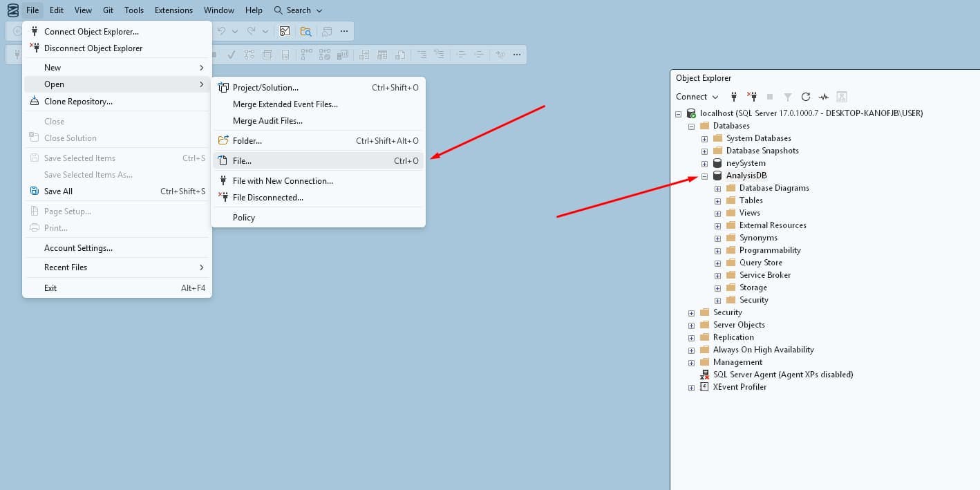980x490 pixels.
Task: Select Server Objects in Object Explorer
Action: 739,325
